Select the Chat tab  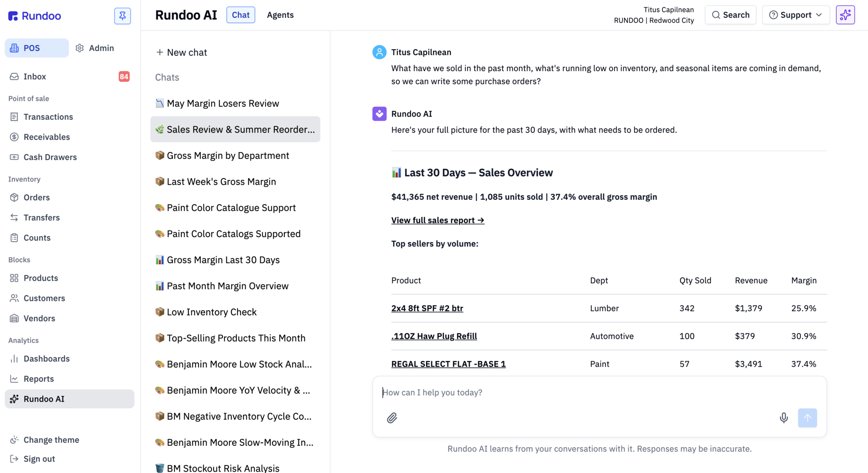(x=241, y=15)
